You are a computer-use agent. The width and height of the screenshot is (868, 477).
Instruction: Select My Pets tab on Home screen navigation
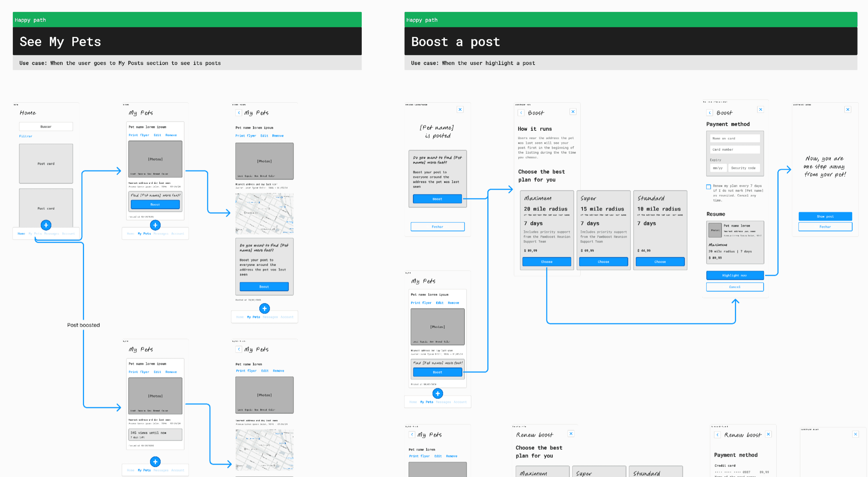pos(35,234)
